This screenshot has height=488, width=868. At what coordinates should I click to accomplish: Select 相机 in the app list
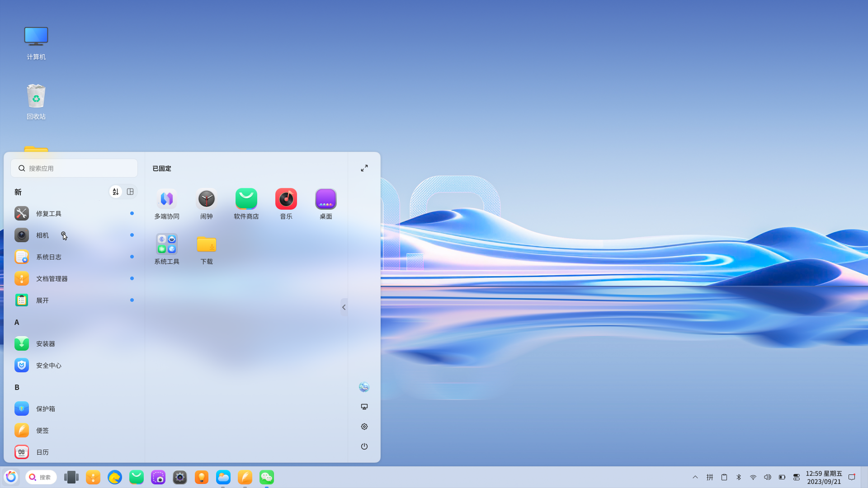click(42, 235)
